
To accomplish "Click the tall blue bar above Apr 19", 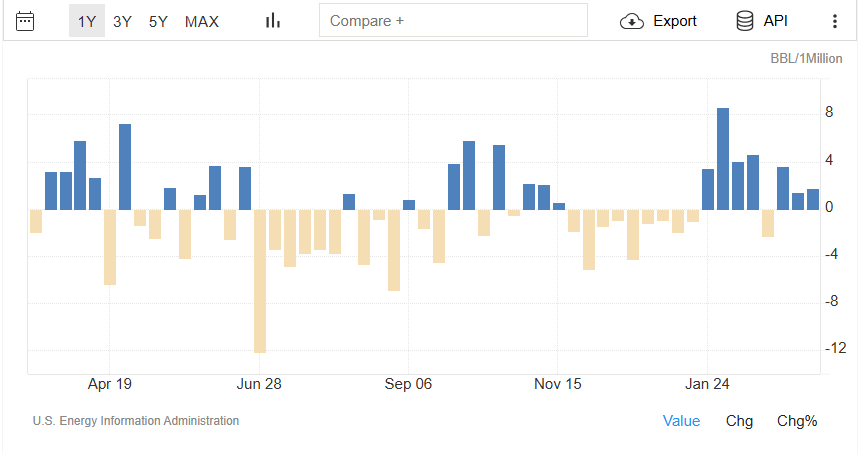I will tap(125, 167).
